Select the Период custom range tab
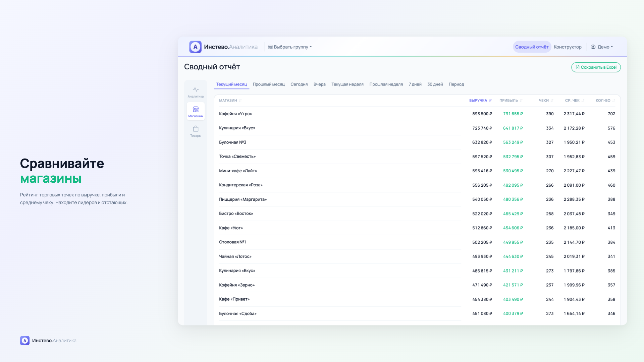 click(456, 84)
